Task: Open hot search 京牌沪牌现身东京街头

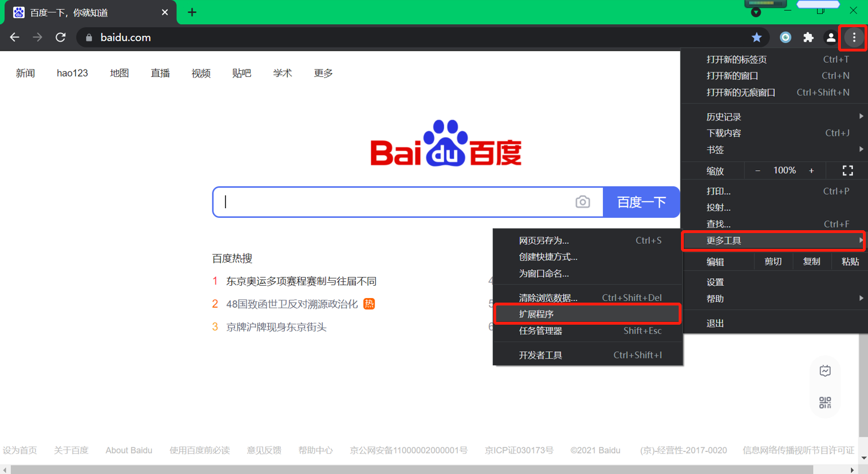Action: tap(276, 327)
